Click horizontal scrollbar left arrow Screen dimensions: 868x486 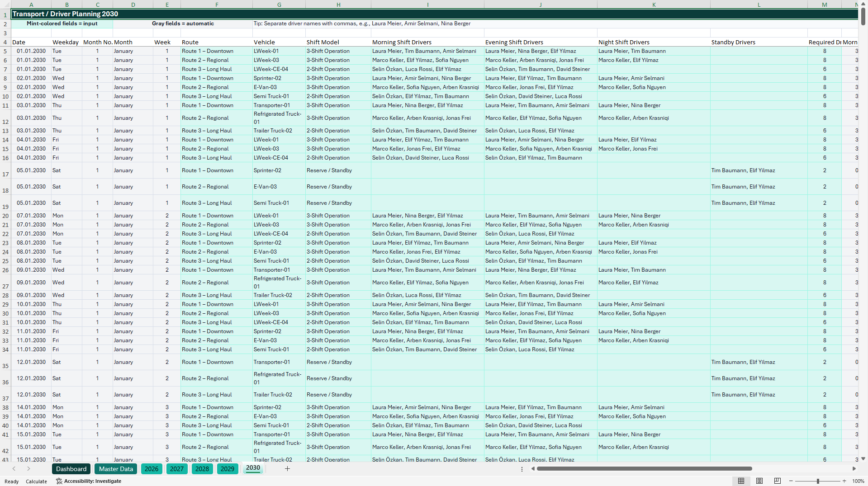point(533,469)
